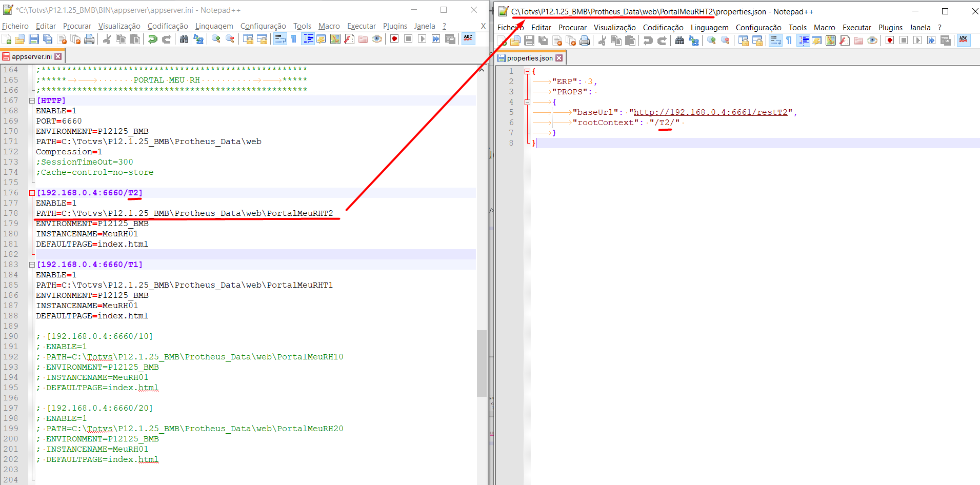Toggle Document Map icon in appserver.ini window
The width and height of the screenshot is (980, 485).
[335, 39]
